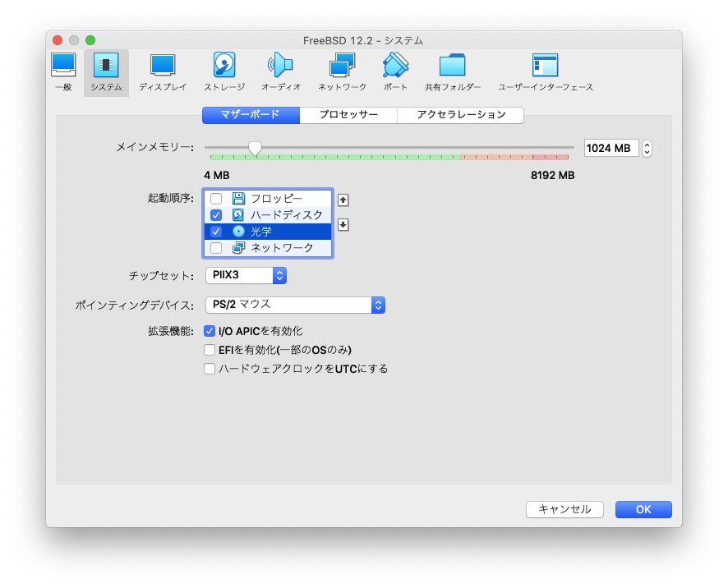The height and width of the screenshot is (588, 728).
Task: Open the ストレージ (Storage) settings icon
Action: coord(224,71)
